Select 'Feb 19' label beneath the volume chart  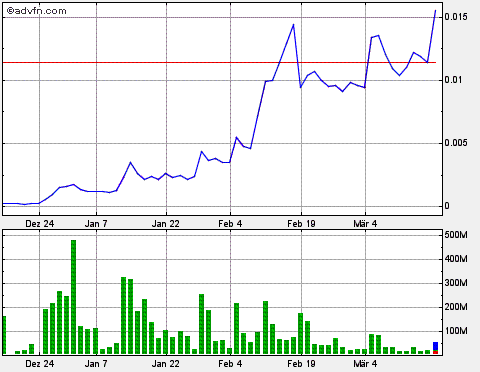click(301, 363)
